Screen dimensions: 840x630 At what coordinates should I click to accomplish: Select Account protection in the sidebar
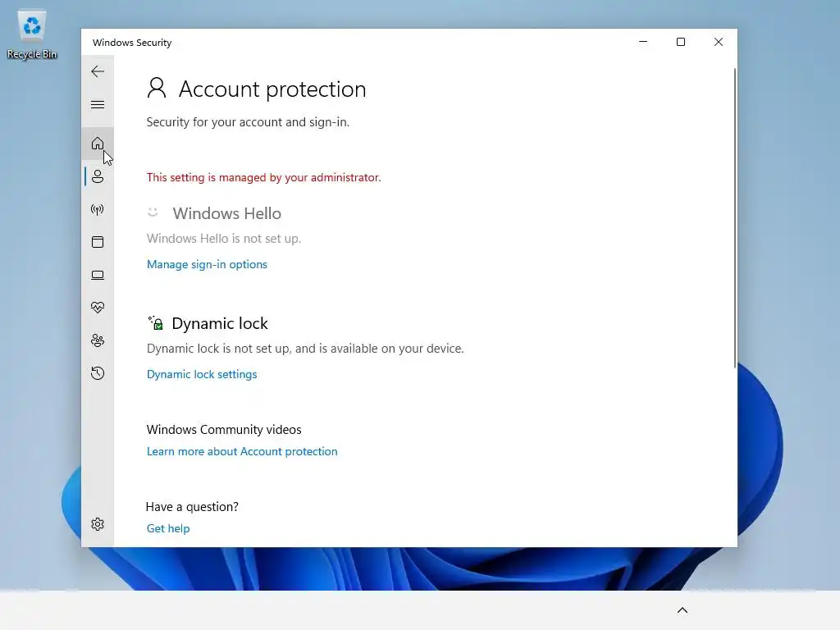(98, 176)
